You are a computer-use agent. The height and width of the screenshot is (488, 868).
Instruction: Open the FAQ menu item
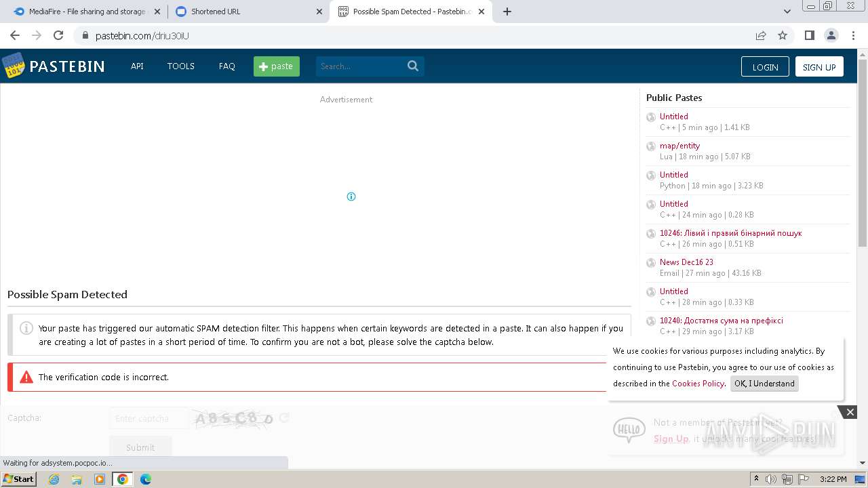[x=227, y=66]
